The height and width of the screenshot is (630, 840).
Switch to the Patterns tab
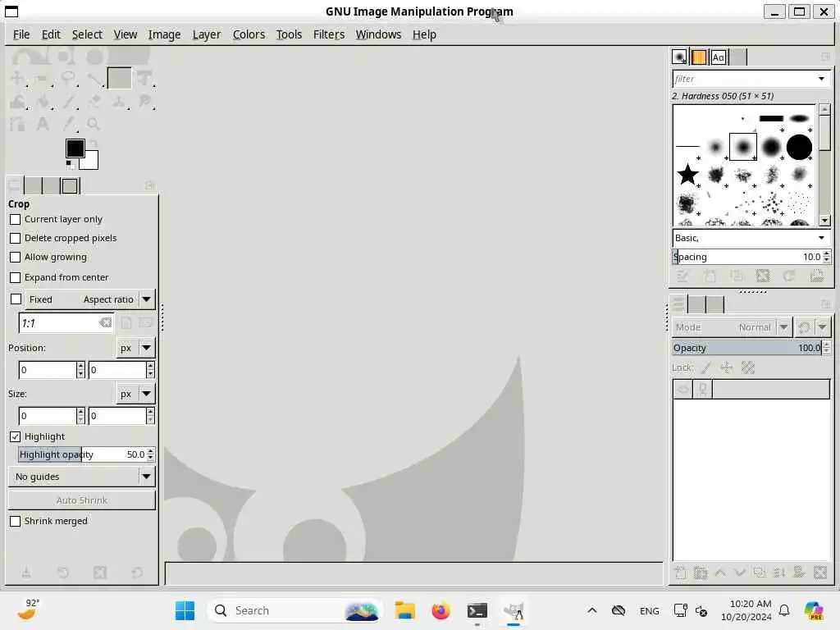pyautogui.click(x=699, y=57)
